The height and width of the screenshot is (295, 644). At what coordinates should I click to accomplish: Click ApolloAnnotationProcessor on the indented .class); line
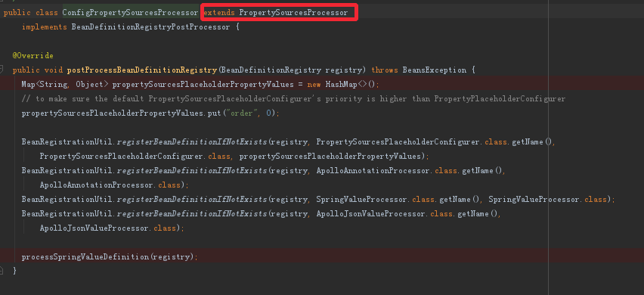pos(97,185)
